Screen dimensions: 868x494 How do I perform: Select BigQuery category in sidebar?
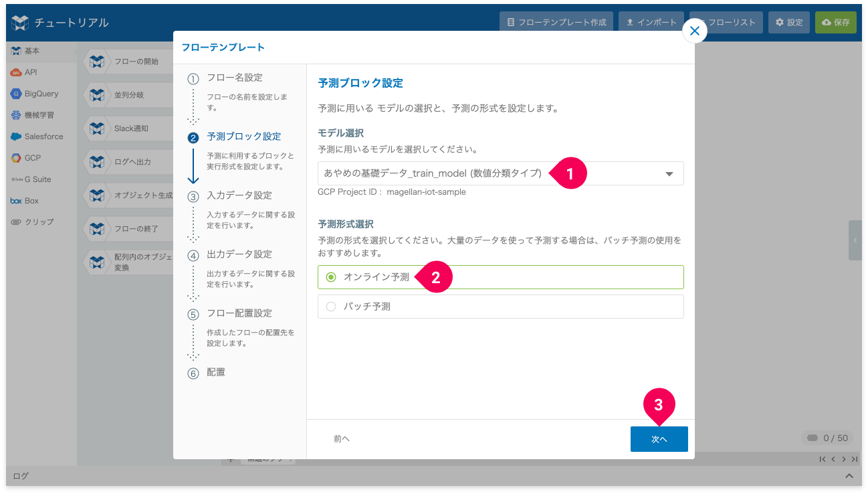(41, 94)
